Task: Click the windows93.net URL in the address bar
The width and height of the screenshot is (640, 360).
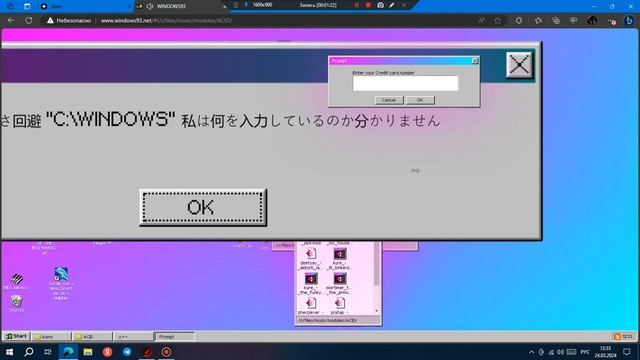Action: click(167, 20)
